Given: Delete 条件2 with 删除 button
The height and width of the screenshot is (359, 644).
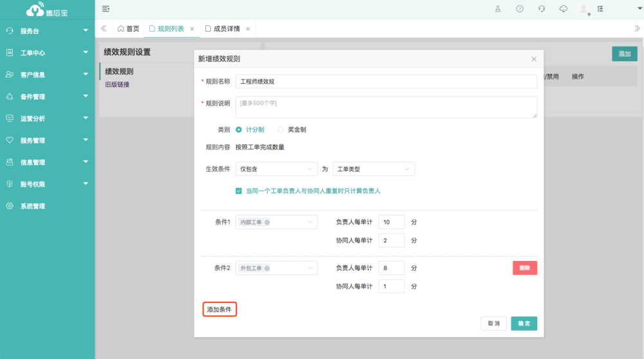Looking at the screenshot, I should pos(525,268).
